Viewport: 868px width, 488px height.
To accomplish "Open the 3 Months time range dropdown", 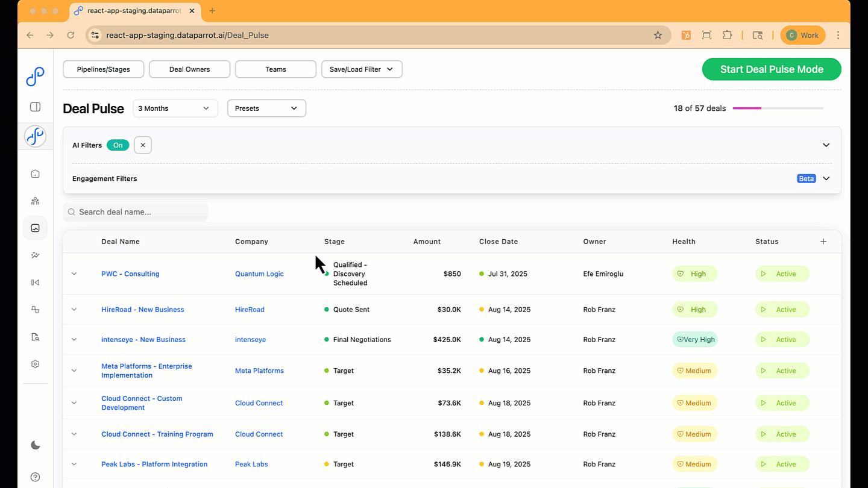I will pos(175,108).
